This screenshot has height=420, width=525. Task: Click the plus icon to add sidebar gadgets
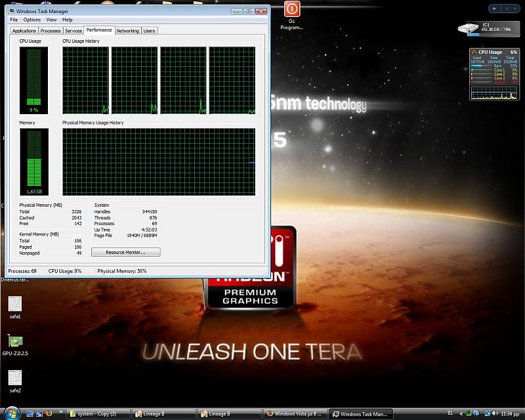494,9
